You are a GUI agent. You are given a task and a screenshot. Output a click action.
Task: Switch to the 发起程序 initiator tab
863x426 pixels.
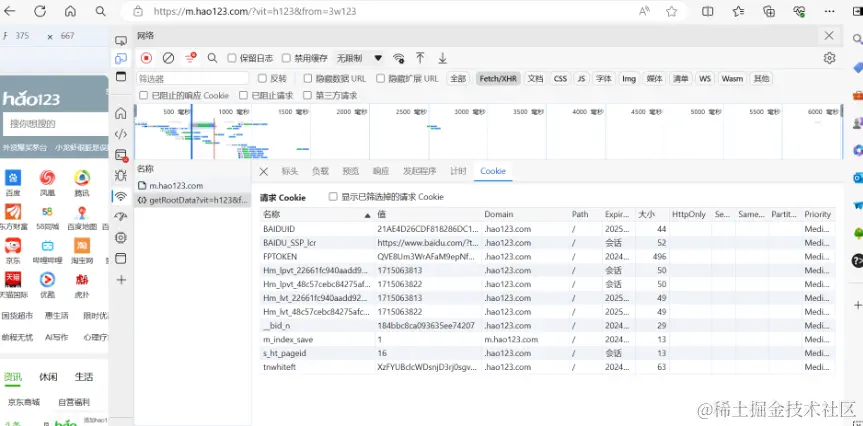(x=419, y=171)
